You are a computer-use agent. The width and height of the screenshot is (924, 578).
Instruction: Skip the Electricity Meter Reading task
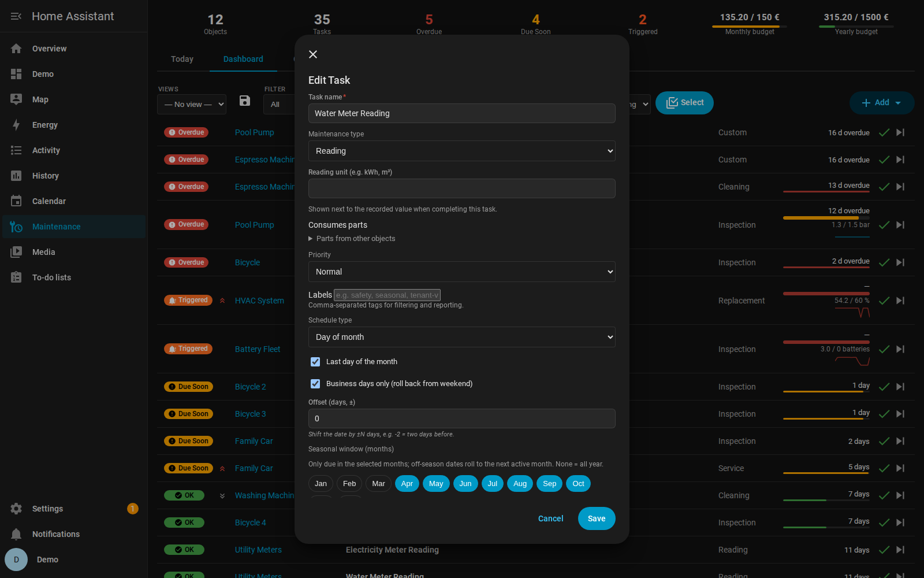point(900,550)
